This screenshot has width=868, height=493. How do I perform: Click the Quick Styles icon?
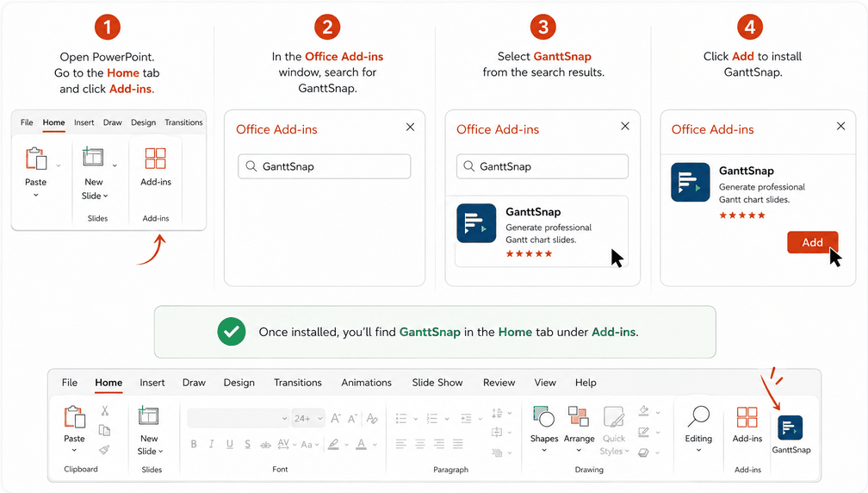[x=613, y=417]
